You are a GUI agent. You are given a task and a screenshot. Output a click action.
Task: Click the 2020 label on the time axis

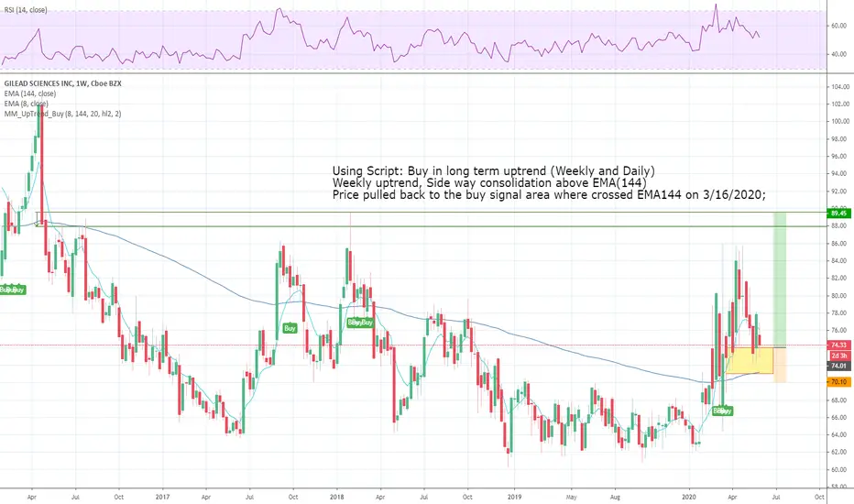click(689, 497)
